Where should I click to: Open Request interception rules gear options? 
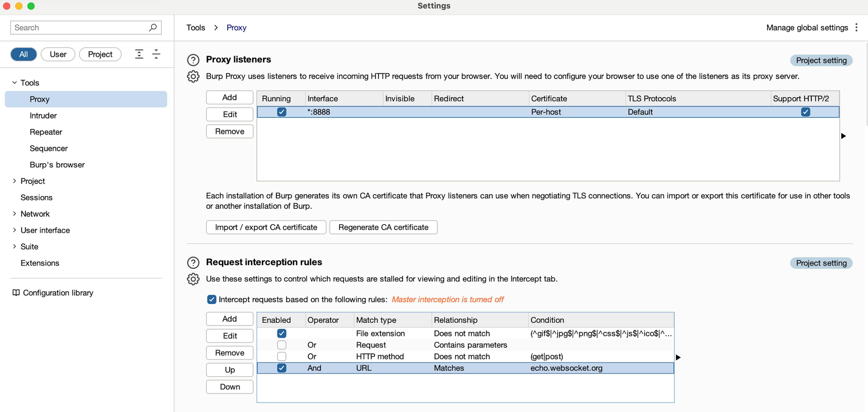(x=193, y=279)
